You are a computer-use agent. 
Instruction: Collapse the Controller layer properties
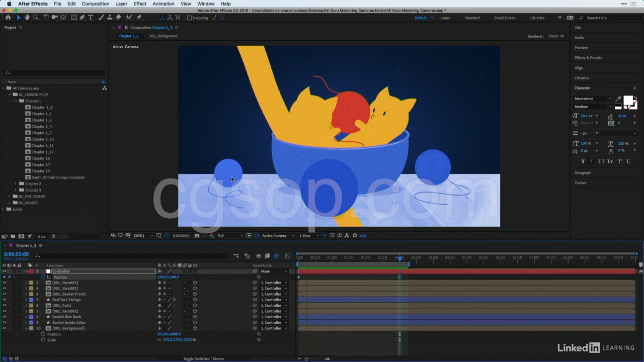27,271
